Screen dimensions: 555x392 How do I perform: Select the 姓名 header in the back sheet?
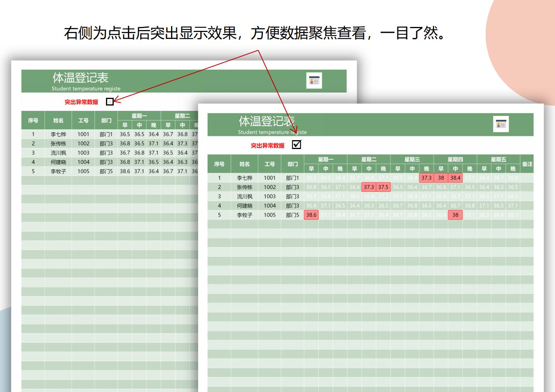click(x=58, y=121)
